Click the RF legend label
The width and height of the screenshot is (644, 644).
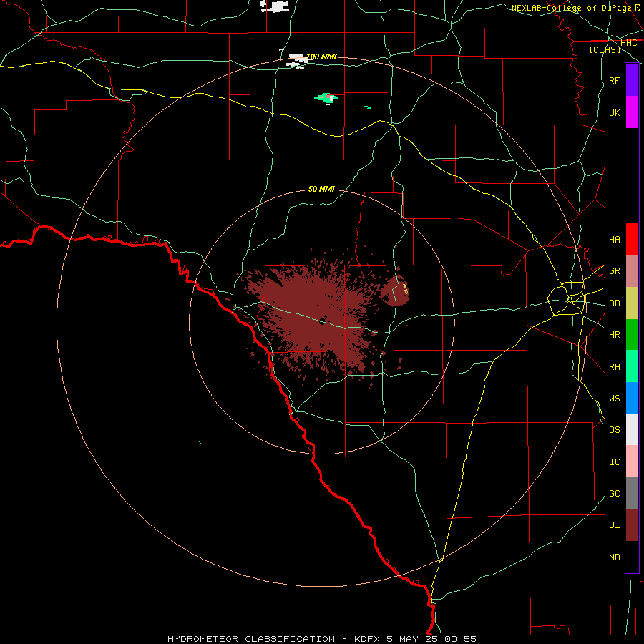tap(614, 80)
